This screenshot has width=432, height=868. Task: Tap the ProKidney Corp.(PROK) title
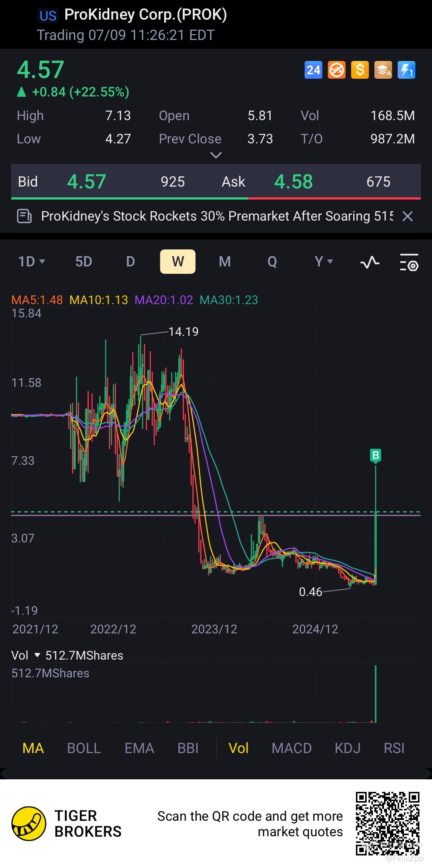click(x=145, y=15)
